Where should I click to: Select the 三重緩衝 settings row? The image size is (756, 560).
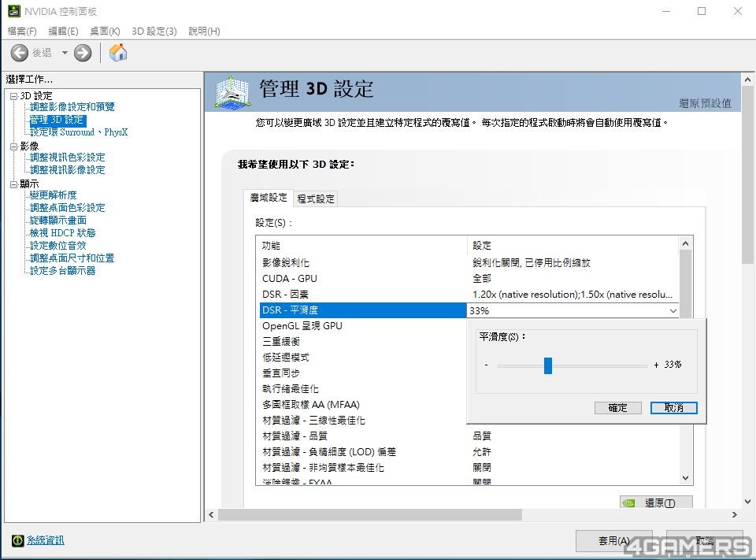point(362,342)
